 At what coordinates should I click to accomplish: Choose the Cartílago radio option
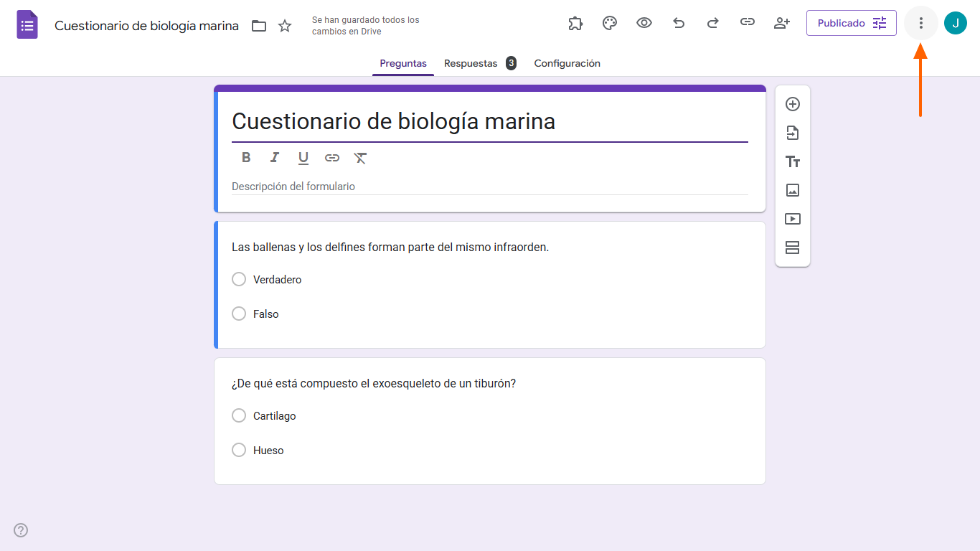pos(239,415)
